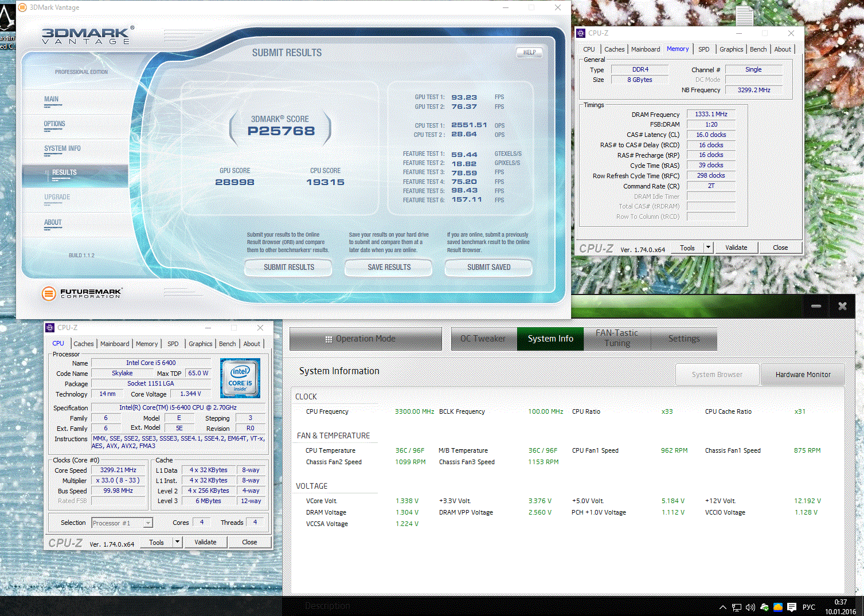Screen dimensions: 864x616
Task: Click the 3DMark score P25768
Action: [x=281, y=131]
